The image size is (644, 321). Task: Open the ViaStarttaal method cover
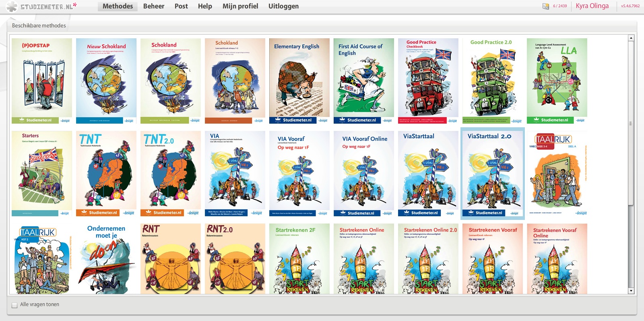(428, 174)
